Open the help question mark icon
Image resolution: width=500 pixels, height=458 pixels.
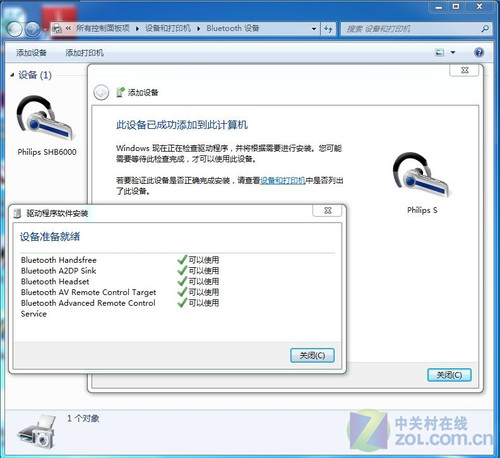(479, 52)
